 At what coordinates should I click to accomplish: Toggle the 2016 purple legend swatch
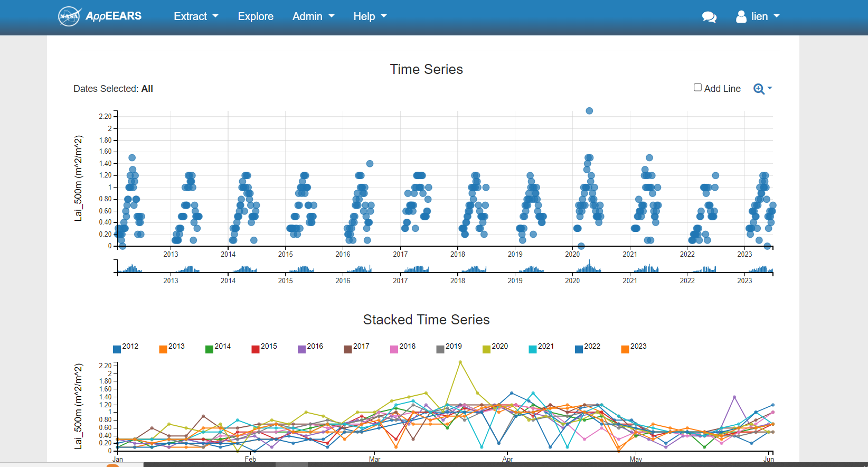pyautogui.click(x=301, y=349)
